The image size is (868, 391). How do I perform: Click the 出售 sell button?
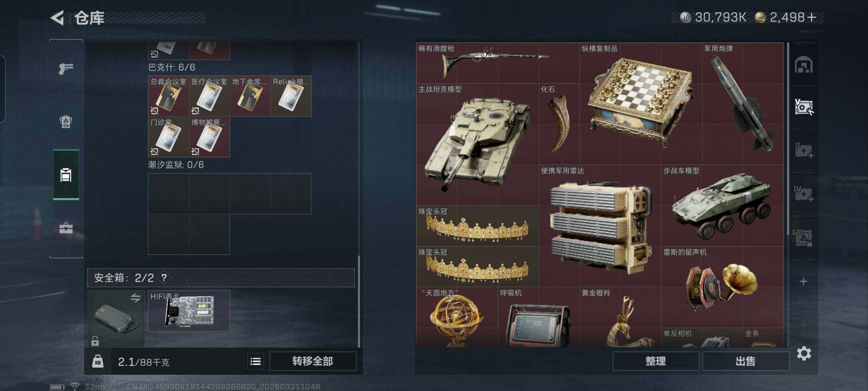[745, 361]
